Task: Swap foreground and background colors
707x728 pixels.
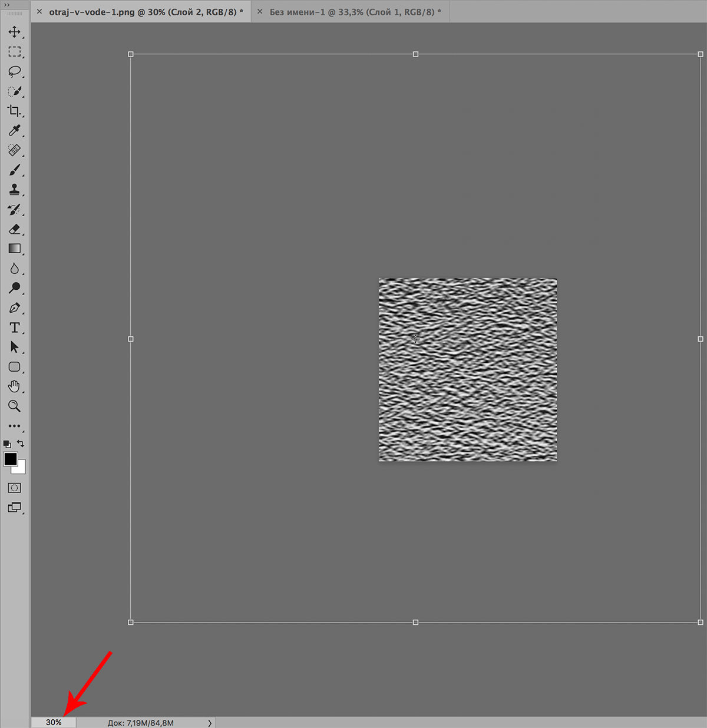Action: click(21, 444)
